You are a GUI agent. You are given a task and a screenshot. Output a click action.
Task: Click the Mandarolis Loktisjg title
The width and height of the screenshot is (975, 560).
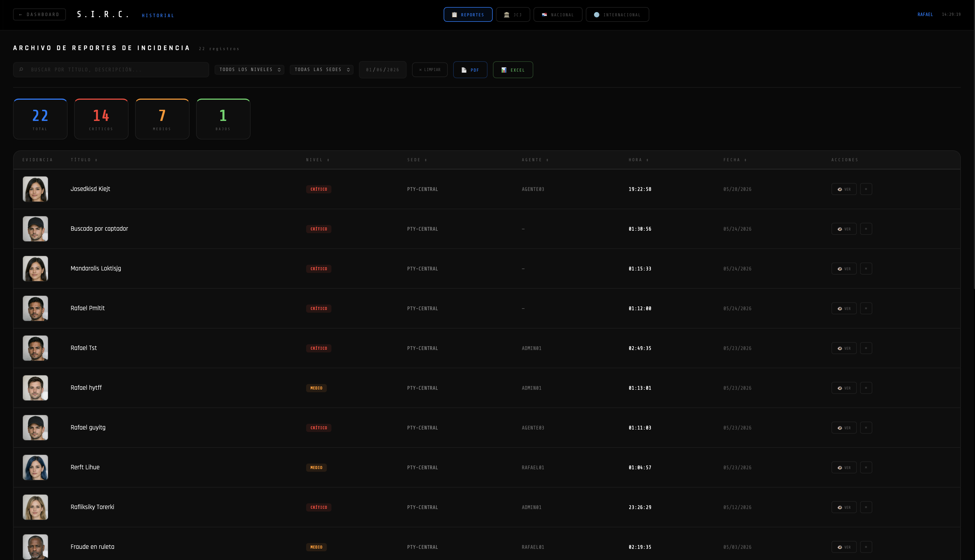[96, 269]
